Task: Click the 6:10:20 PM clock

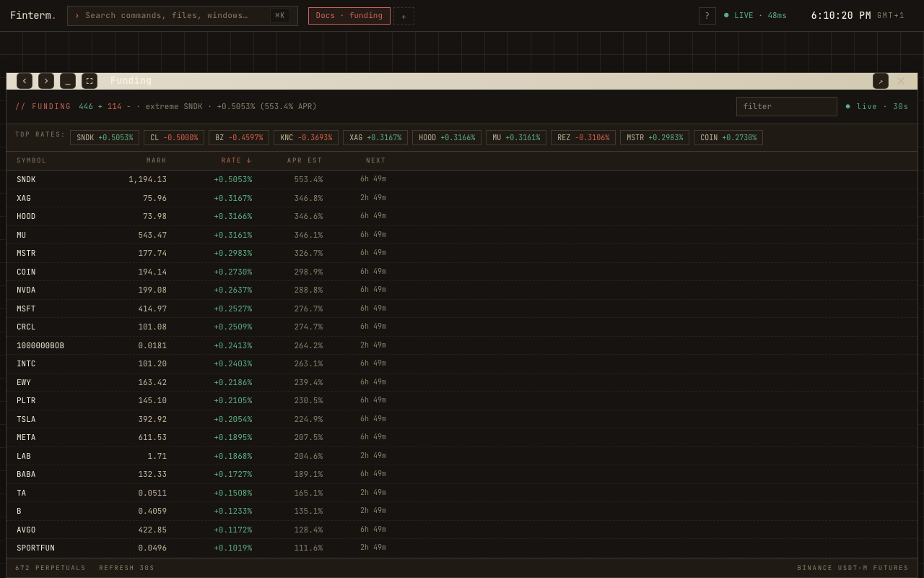Action: pyautogui.click(x=841, y=16)
